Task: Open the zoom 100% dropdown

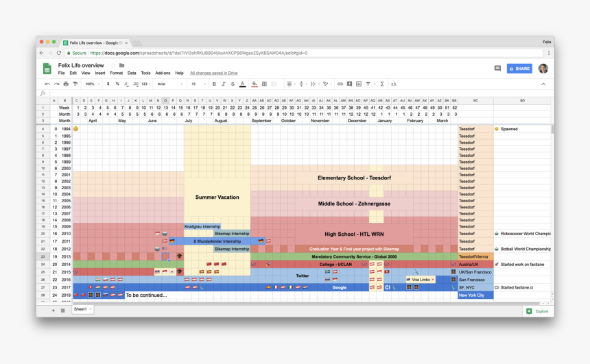Action: click(92, 84)
